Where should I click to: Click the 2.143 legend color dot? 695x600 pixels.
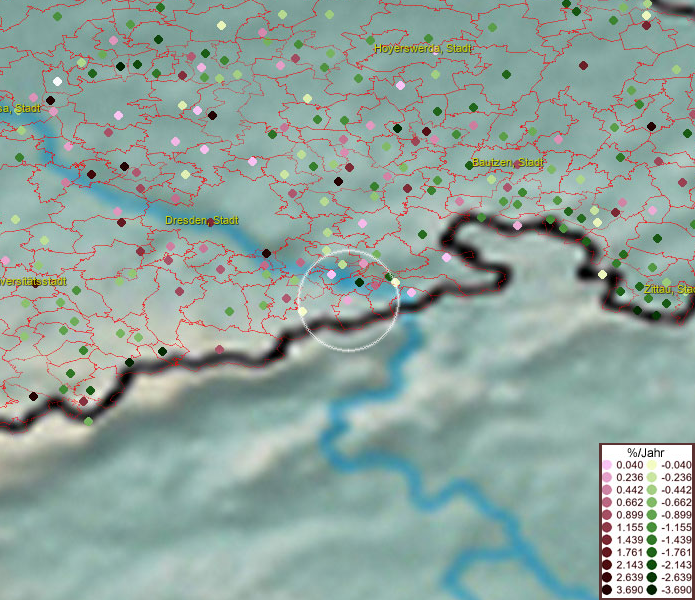[607, 565]
